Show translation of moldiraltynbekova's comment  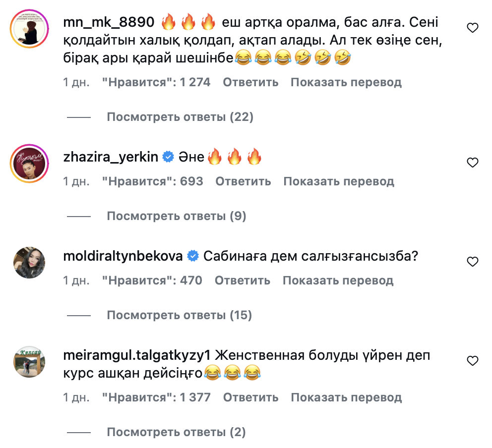pyautogui.click(x=338, y=280)
